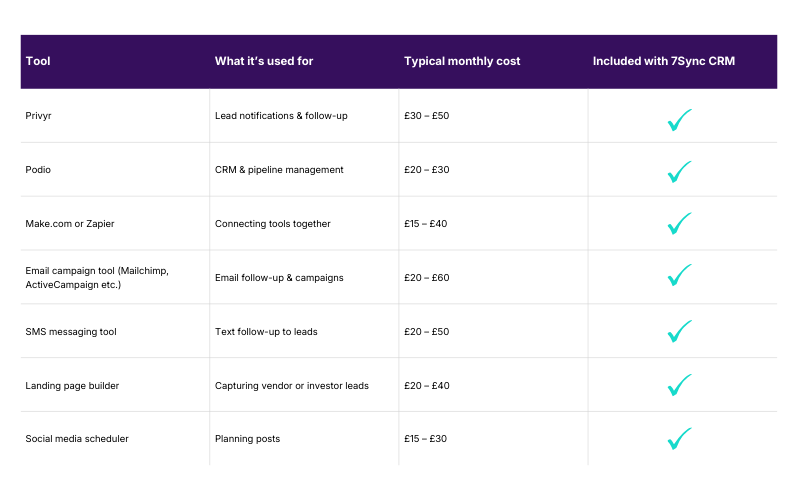The image size is (800, 500).
Task: Click the SMS messaging tool row checkmark
Action: coord(680,330)
